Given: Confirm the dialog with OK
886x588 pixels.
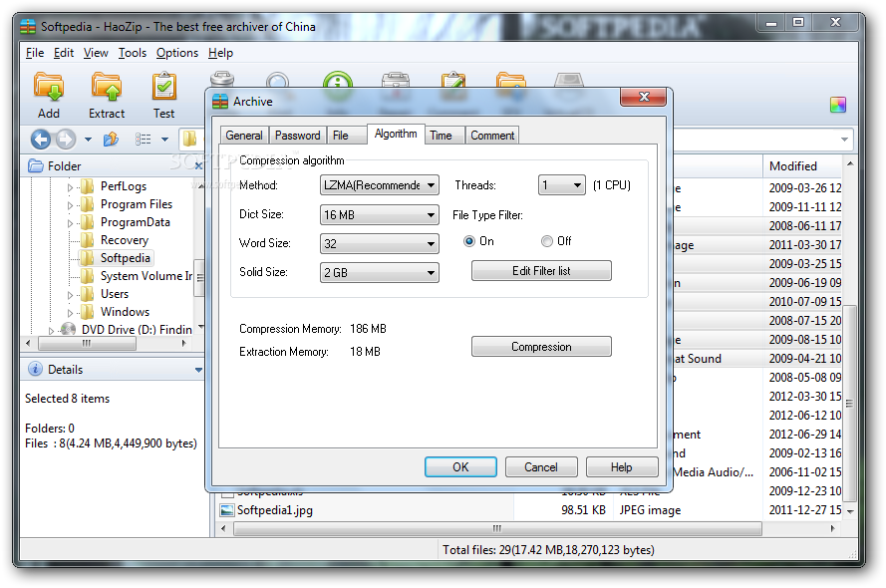Looking at the screenshot, I should tap(460, 467).
